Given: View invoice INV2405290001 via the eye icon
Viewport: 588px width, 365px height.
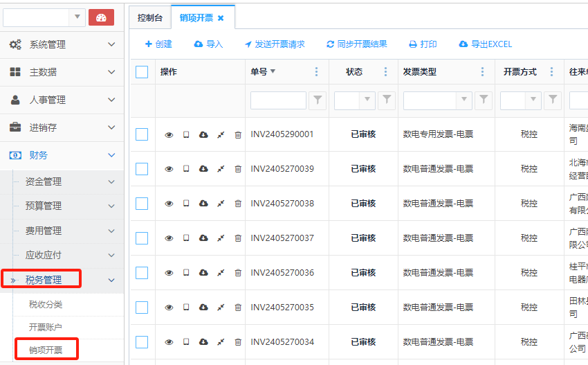Looking at the screenshot, I should (x=169, y=134).
